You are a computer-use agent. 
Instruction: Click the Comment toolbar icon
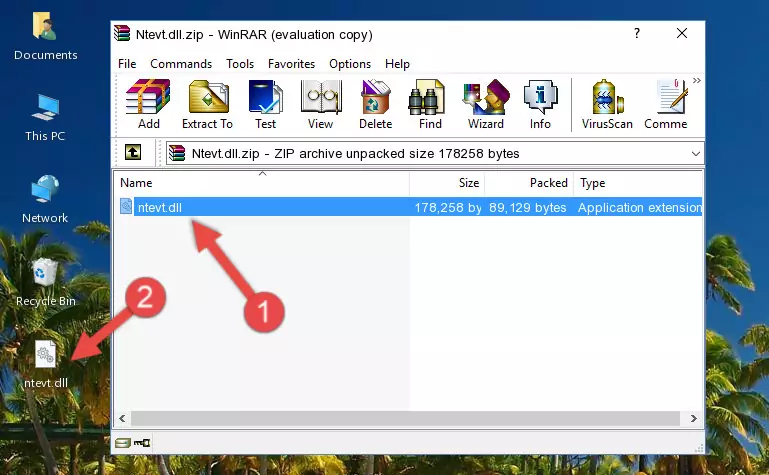[666, 104]
